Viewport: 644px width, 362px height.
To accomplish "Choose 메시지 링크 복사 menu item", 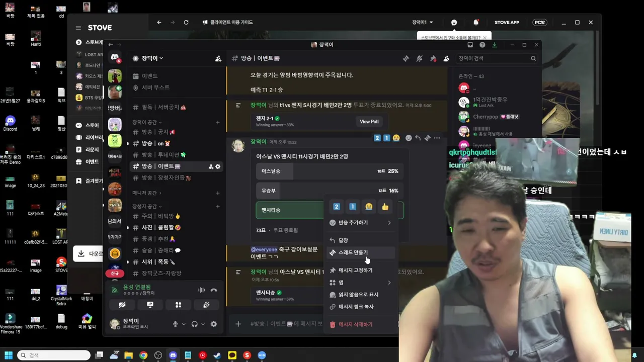I will (361, 307).
